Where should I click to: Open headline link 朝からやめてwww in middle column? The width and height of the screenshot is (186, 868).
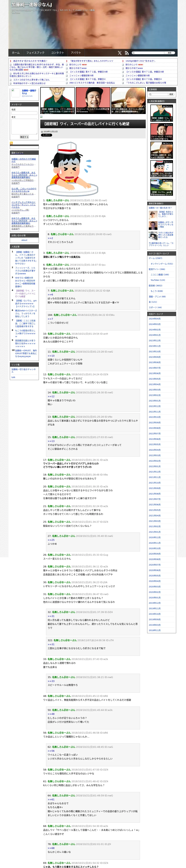78,68
